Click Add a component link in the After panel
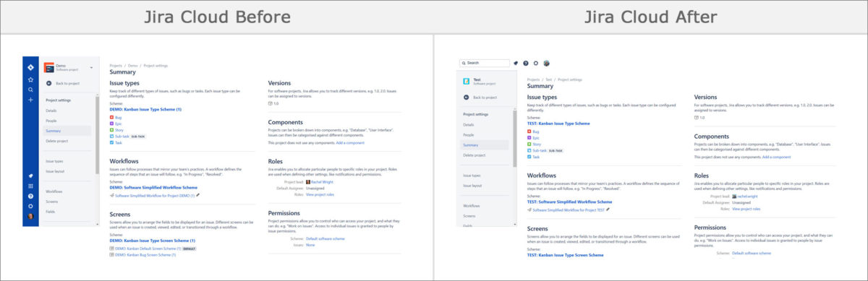This screenshot has width=868, height=281. 776,157
